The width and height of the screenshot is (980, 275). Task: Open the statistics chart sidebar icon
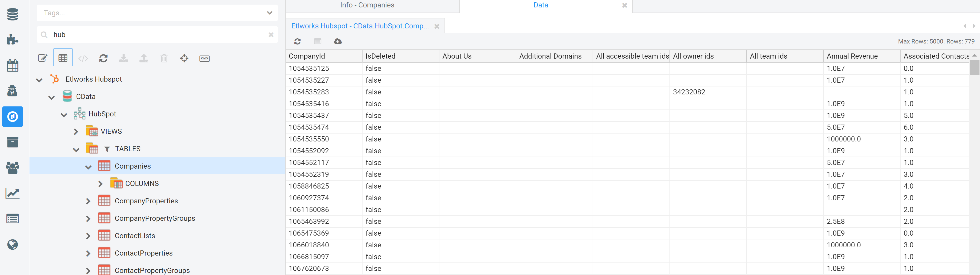click(x=13, y=193)
